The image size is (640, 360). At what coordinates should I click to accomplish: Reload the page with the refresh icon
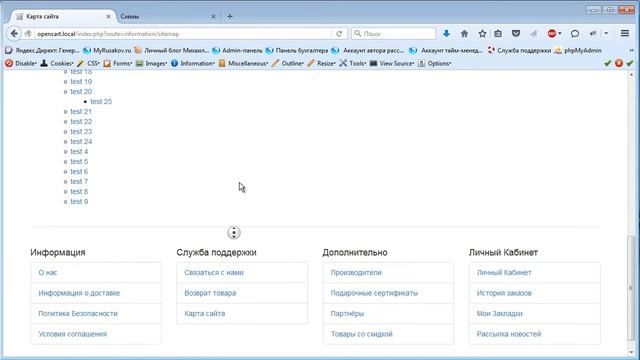[339, 34]
